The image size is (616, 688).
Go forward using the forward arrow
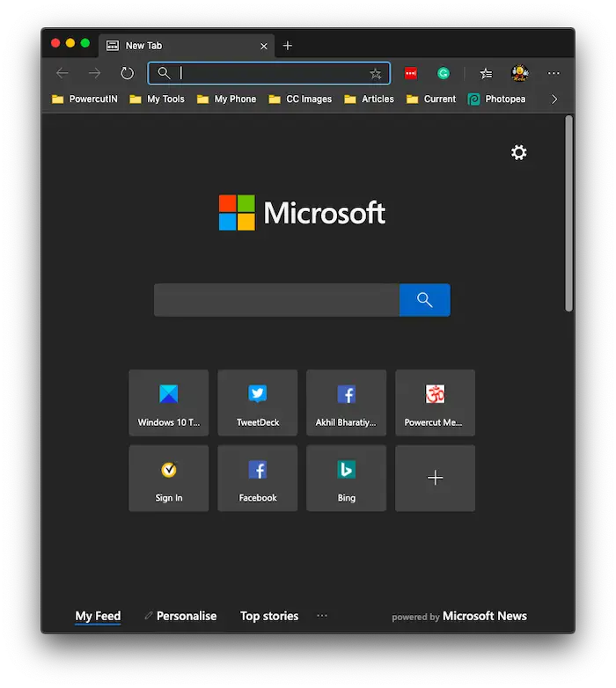pyautogui.click(x=94, y=73)
